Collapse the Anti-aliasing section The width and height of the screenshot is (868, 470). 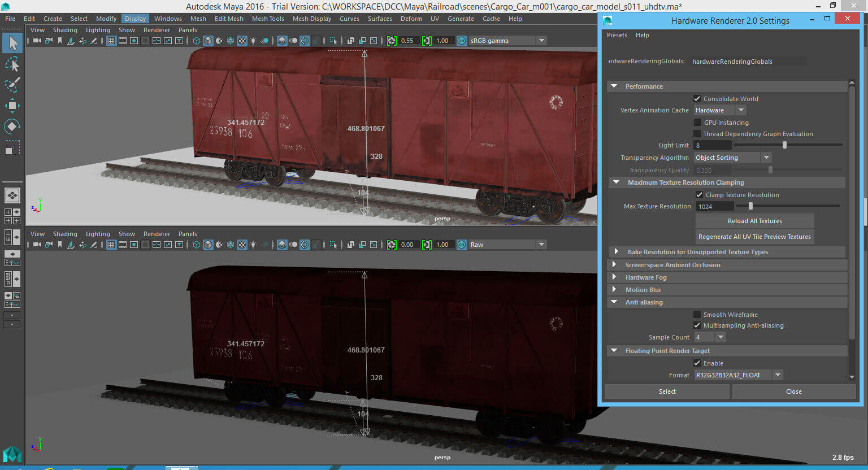coord(614,302)
